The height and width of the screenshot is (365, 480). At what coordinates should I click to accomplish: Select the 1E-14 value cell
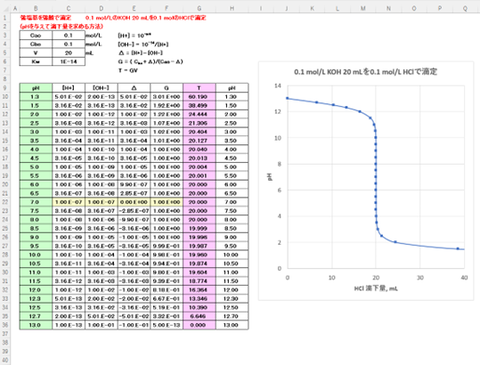[68, 61]
